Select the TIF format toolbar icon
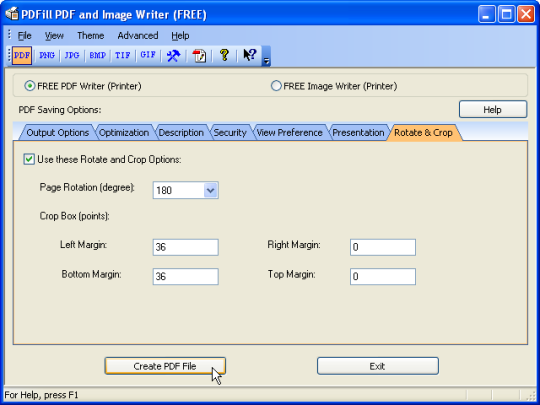 (123, 55)
